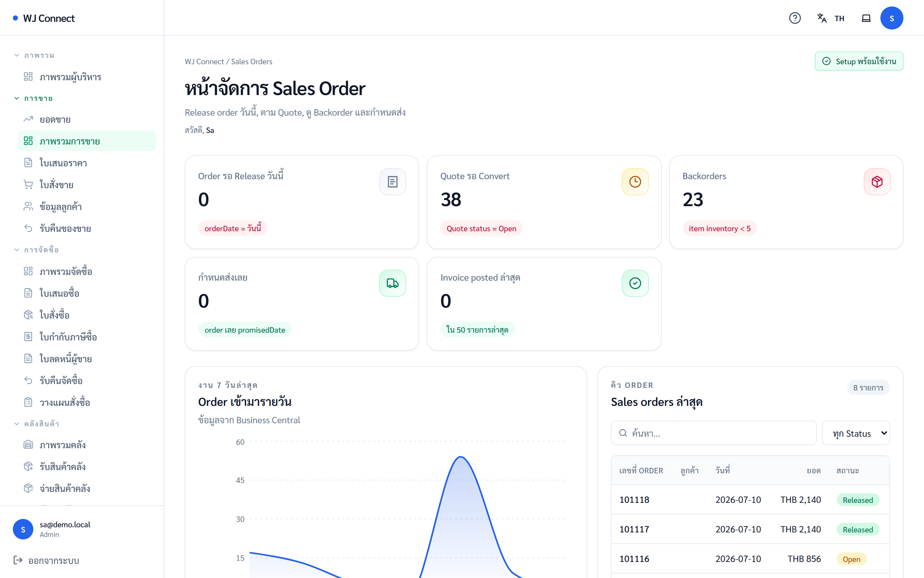Go to ยอดขาย sidebar page
The width and height of the screenshot is (924, 578).
point(87,120)
